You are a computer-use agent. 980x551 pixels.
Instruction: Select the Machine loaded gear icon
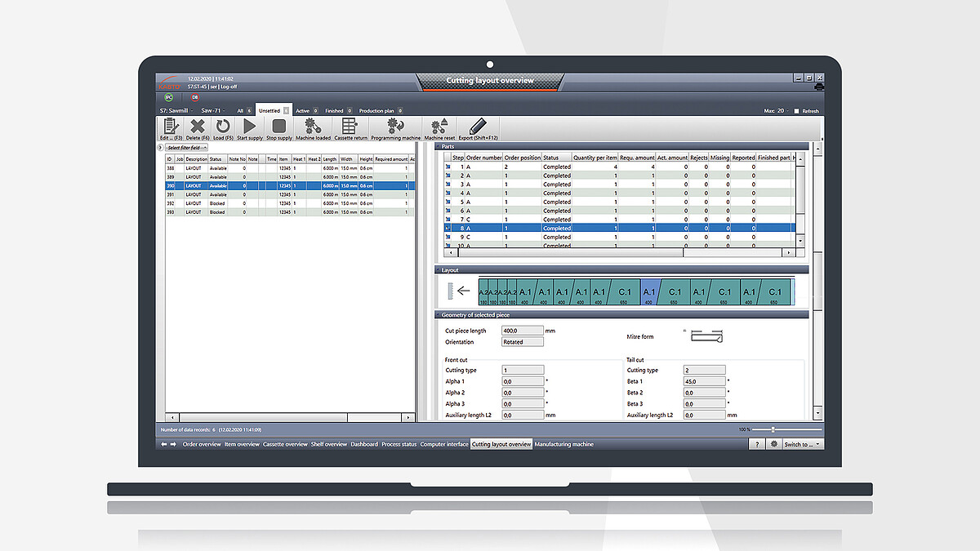tap(312, 127)
